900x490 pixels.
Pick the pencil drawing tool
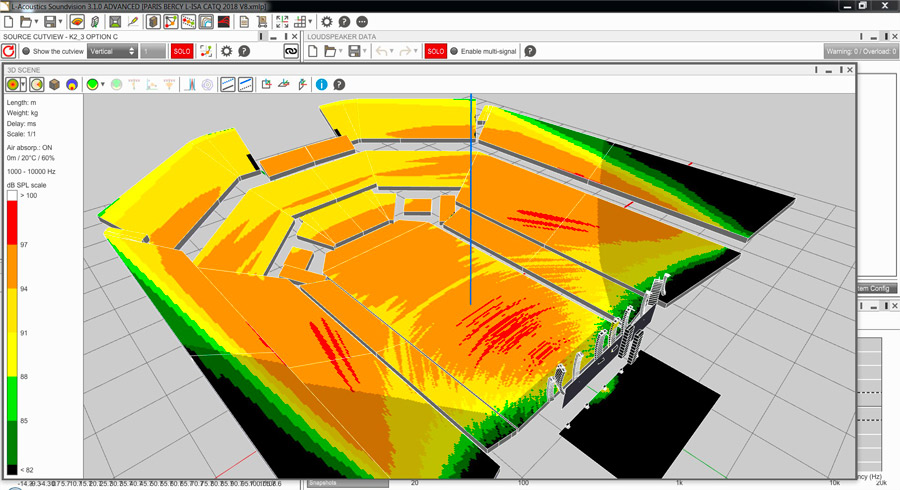click(133, 22)
